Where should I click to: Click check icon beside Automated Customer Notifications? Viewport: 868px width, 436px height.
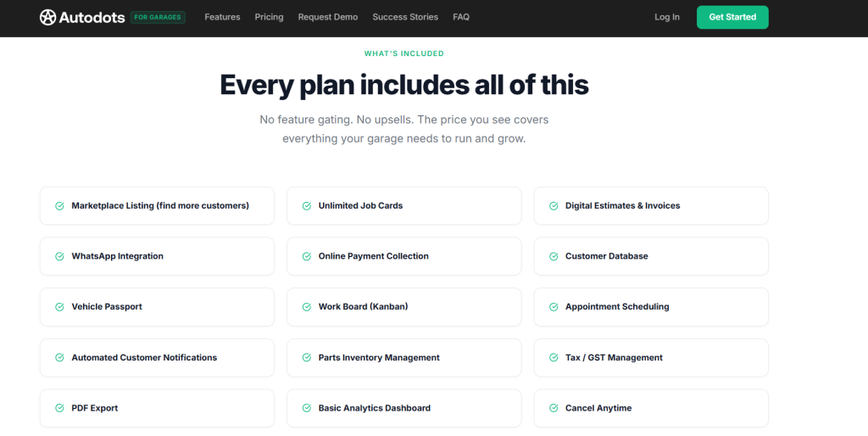pos(59,358)
